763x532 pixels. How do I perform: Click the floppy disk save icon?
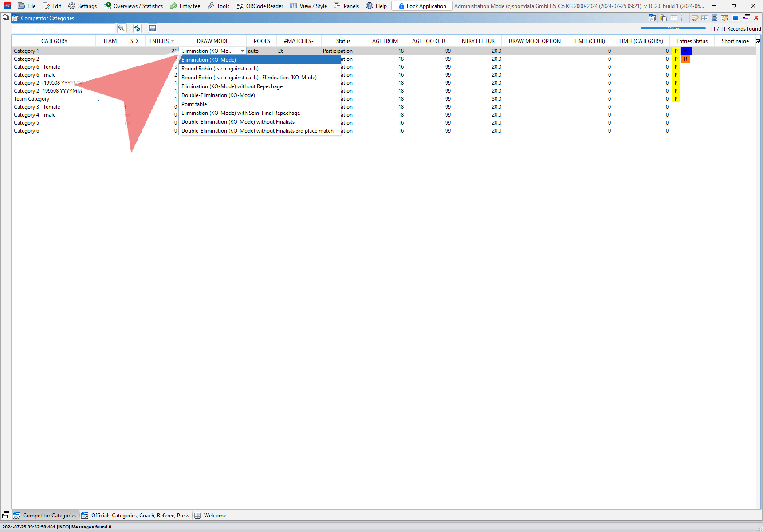coord(153,28)
